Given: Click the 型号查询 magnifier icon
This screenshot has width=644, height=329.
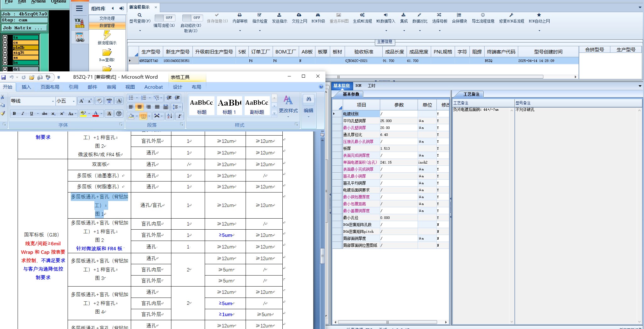Looking at the screenshot, I should (x=140, y=15).
